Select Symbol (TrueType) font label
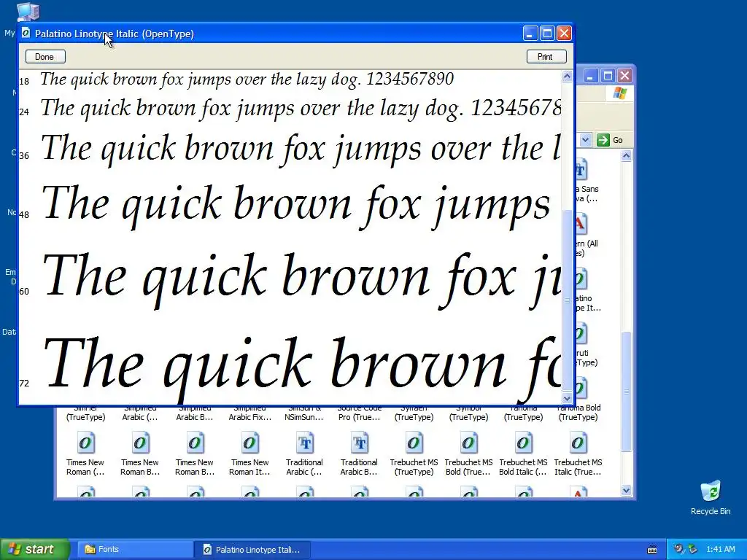Image resolution: width=747 pixels, height=560 pixels. 469,413
